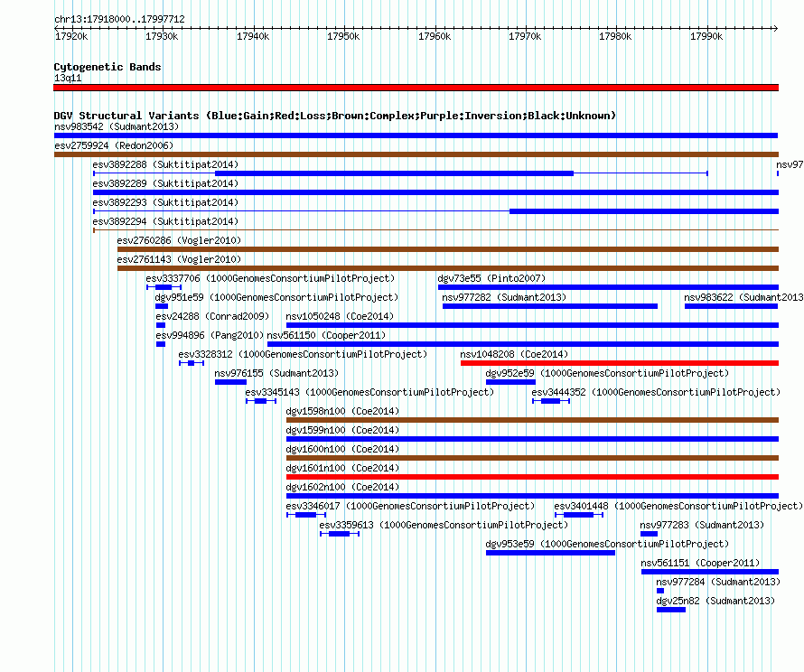The image size is (804, 672).
Task: Click the blue bar under nsv977282
Action: [549, 306]
